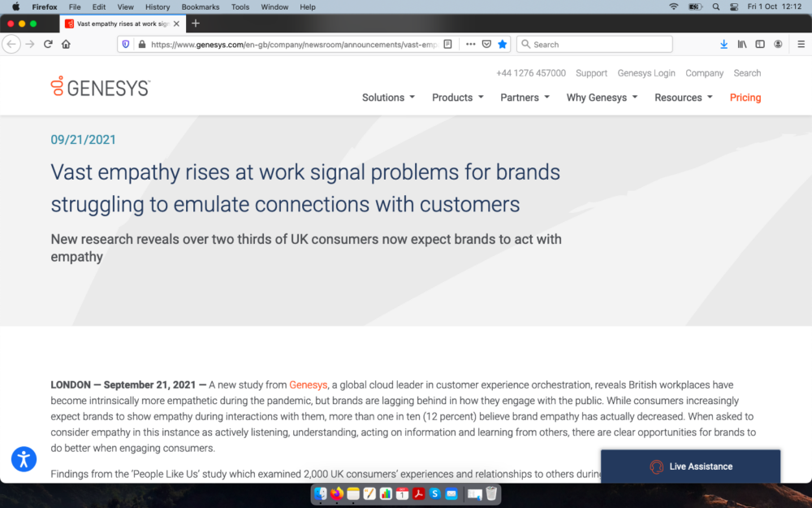Click the Live Assistance button

[x=690, y=467]
